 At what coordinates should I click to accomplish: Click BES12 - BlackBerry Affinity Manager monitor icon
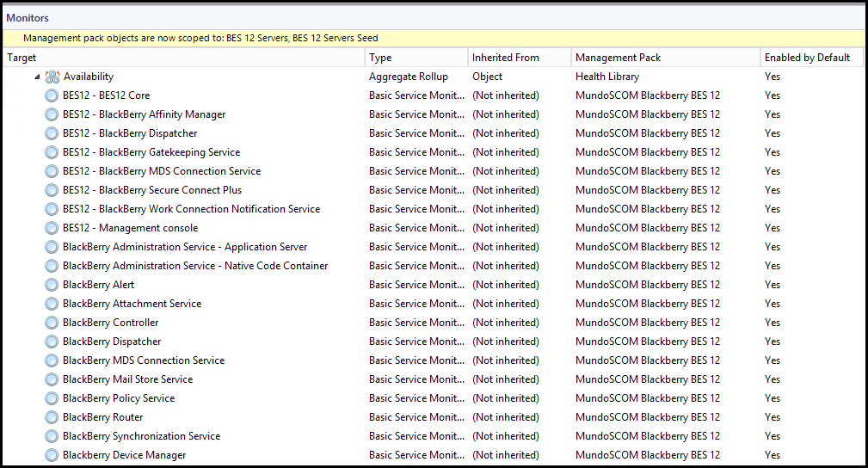[x=52, y=114]
